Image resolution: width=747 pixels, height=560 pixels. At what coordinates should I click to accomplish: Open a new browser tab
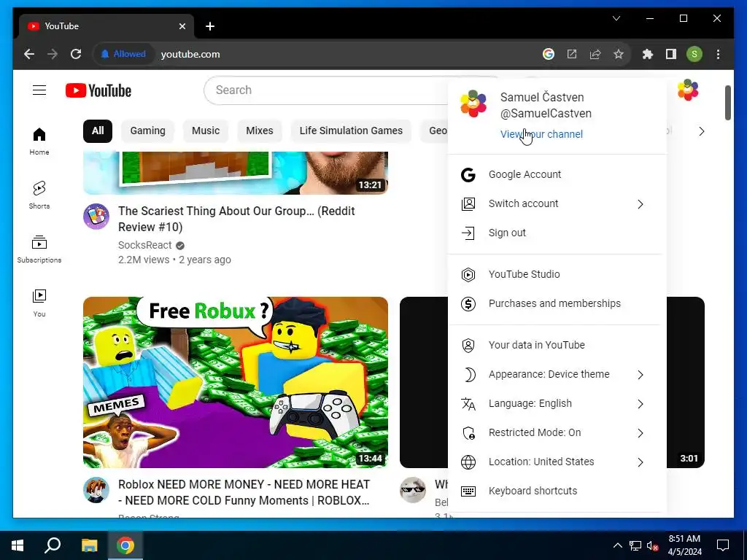coord(210,26)
